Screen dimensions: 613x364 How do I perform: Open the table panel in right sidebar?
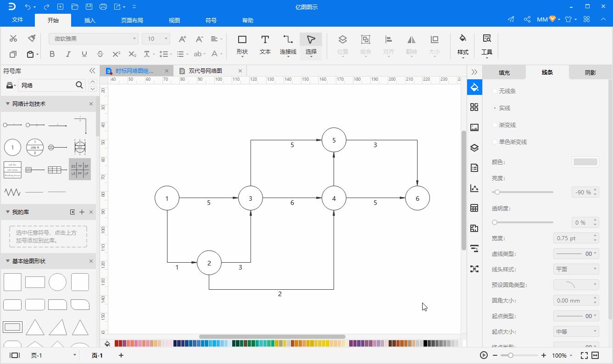tap(474, 208)
